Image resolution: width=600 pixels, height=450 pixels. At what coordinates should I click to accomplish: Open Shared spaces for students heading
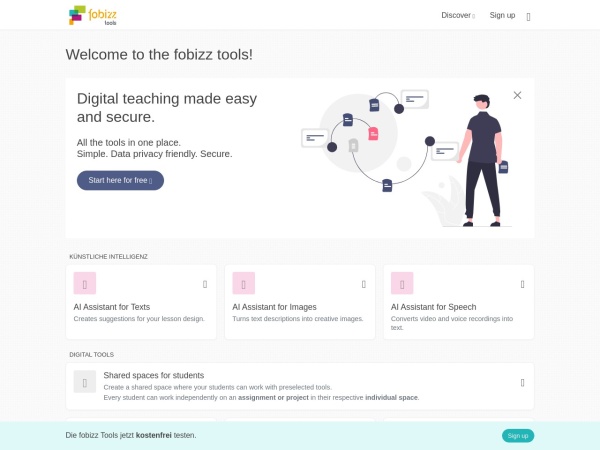point(153,375)
